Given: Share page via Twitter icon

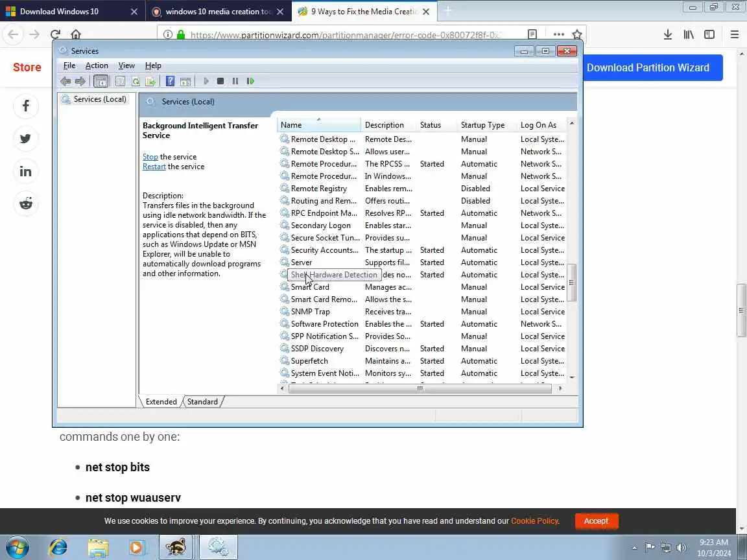Looking at the screenshot, I should [26, 139].
